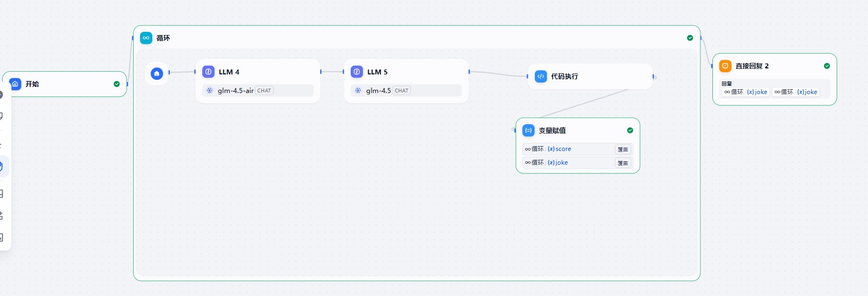Click 覆盖 badge on the joke row
The height and width of the screenshot is (296, 868).
click(623, 163)
